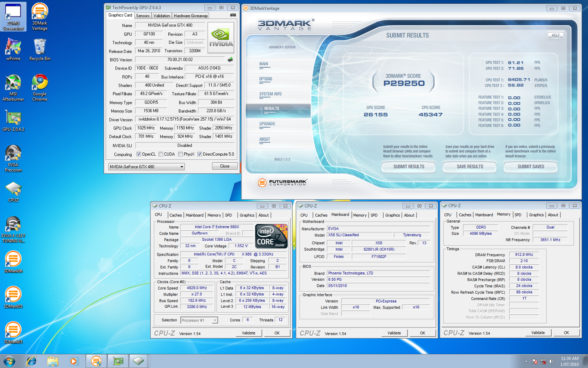Click the P29250 3DMark score
The height and width of the screenshot is (368, 588).
[404, 83]
